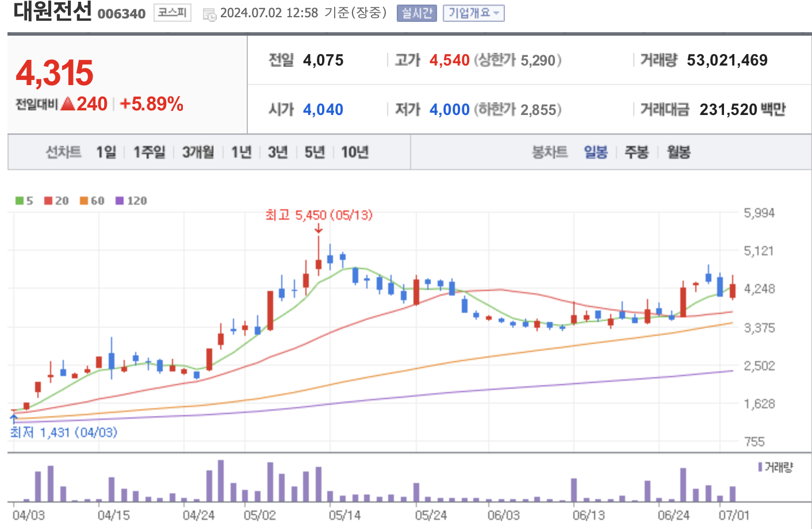Click the 실시간 real-time button
The height and width of the screenshot is (529, 812).
click(417, 13)
